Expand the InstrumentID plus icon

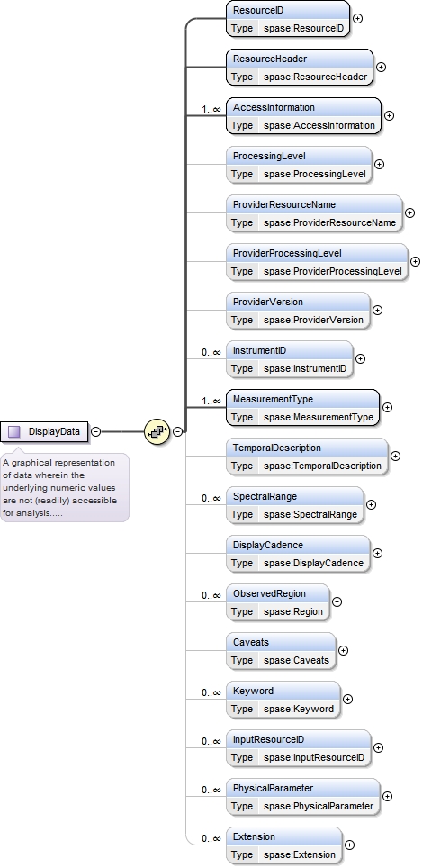[x=360, y=358]
